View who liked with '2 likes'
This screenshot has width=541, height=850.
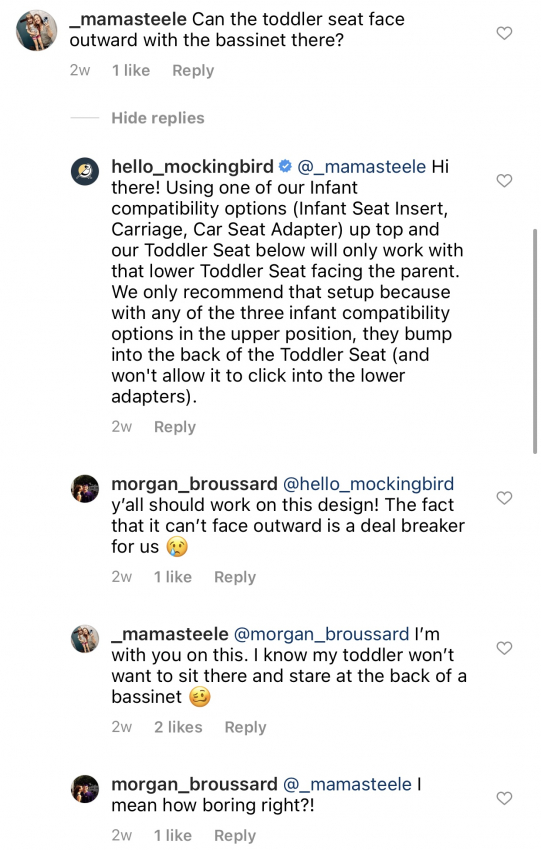pyautogui.click(x=178, y=727)
